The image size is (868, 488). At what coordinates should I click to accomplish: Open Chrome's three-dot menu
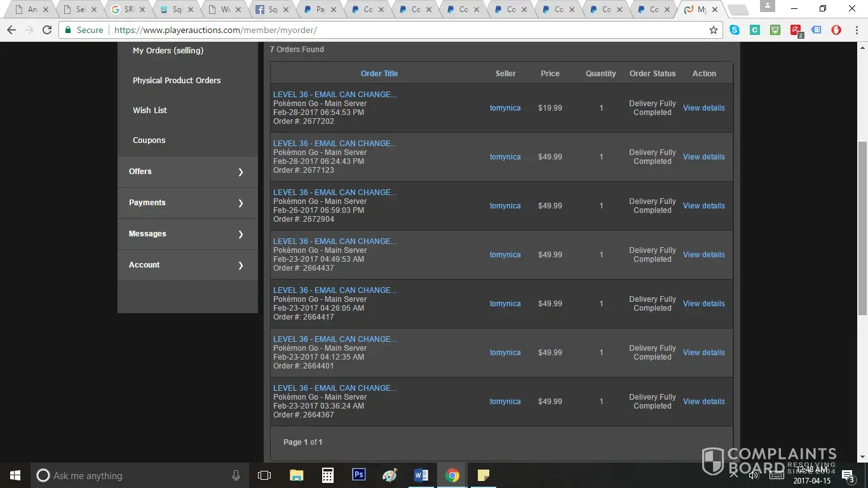click(x=855, y=30)
